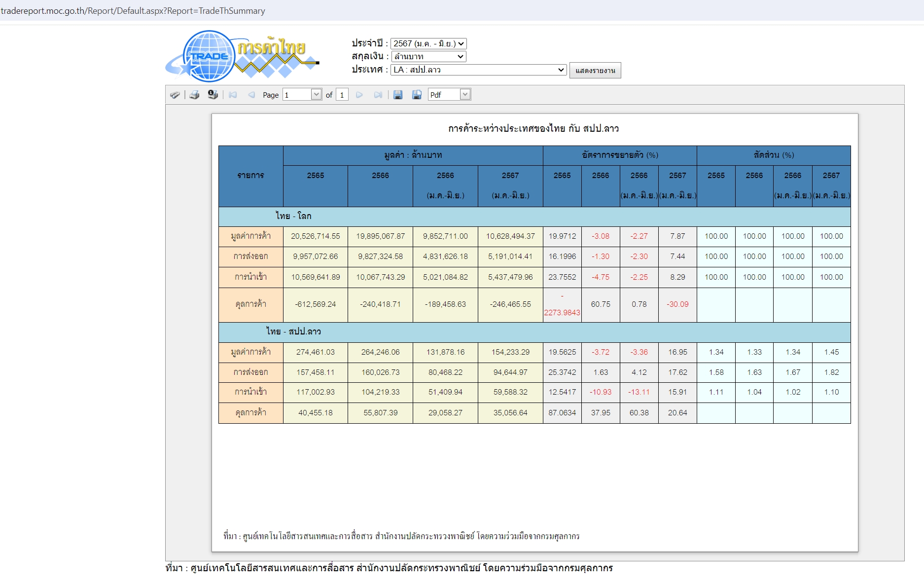Click cell value 5,191,014.41
The width and height of the screenshot is (924, 587).
(510, 257)
